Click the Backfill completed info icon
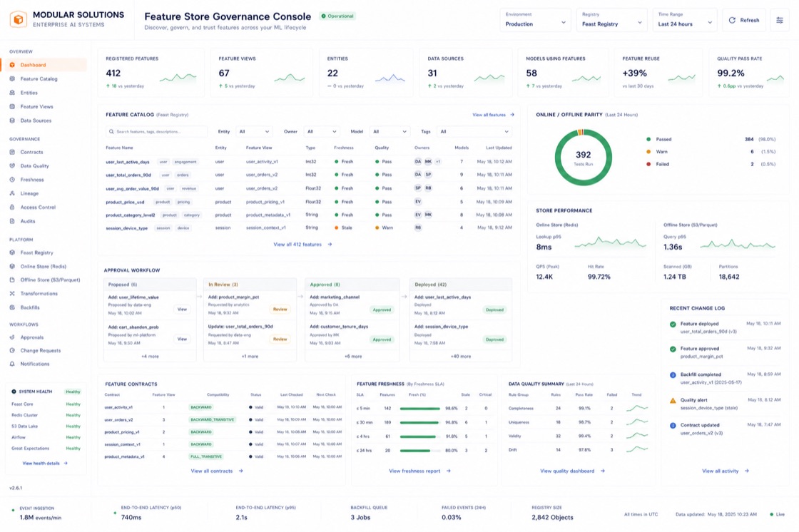 pyautogui.click(x=673, y=375)
